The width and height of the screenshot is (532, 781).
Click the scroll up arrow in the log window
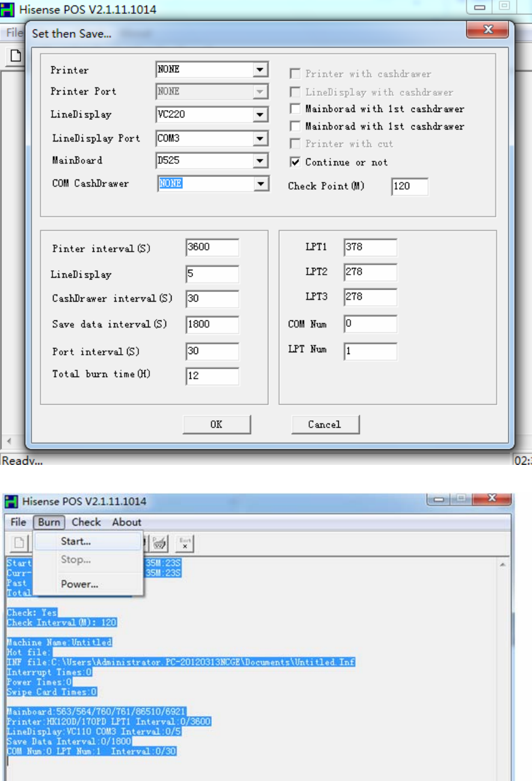pos(504,565)
